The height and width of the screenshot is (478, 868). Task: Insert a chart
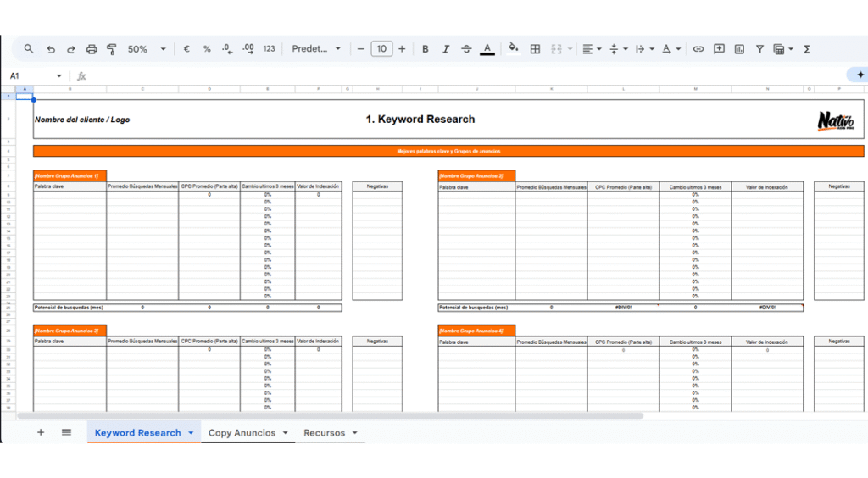[x=739, y=49]
